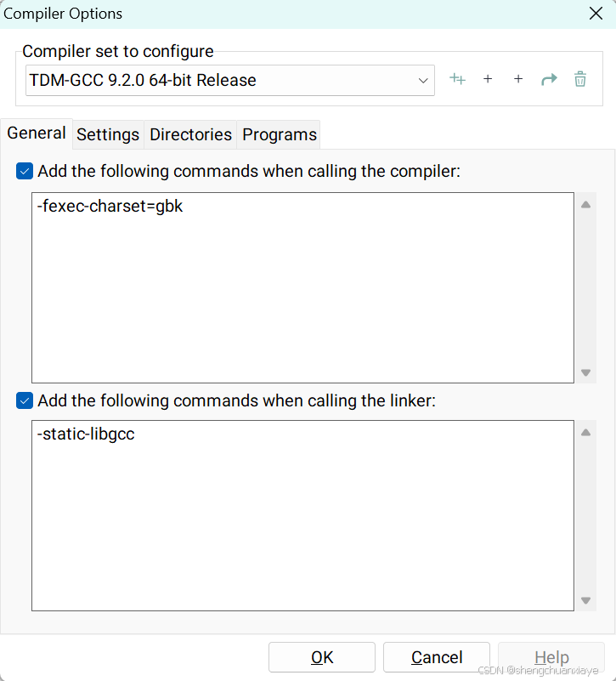Click the up arrow of the compiler commands scrollbar

[x=585, y=205]
